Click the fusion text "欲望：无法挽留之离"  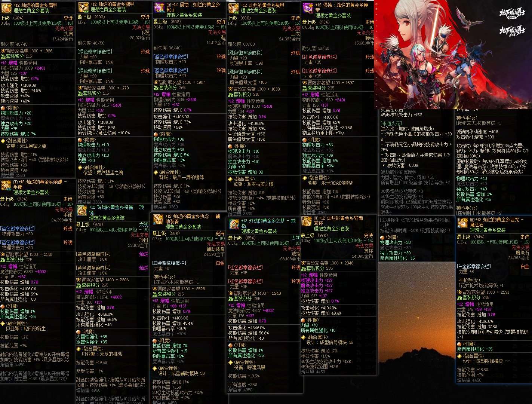click(x=26, y=146)
